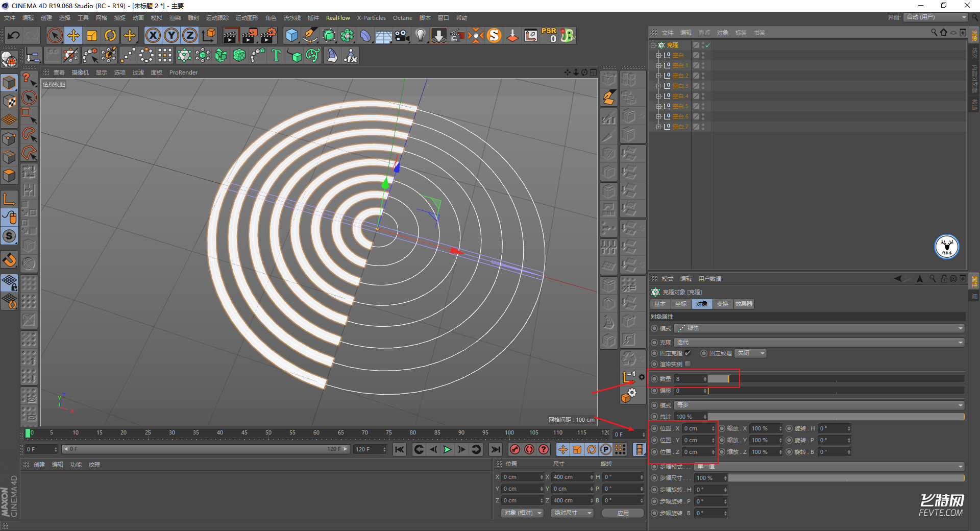Image resolution: width=980 pixels, height=531 pixels.
Task: Toggle visibility dots of 空白.5
Action: [x=703, y=106]
